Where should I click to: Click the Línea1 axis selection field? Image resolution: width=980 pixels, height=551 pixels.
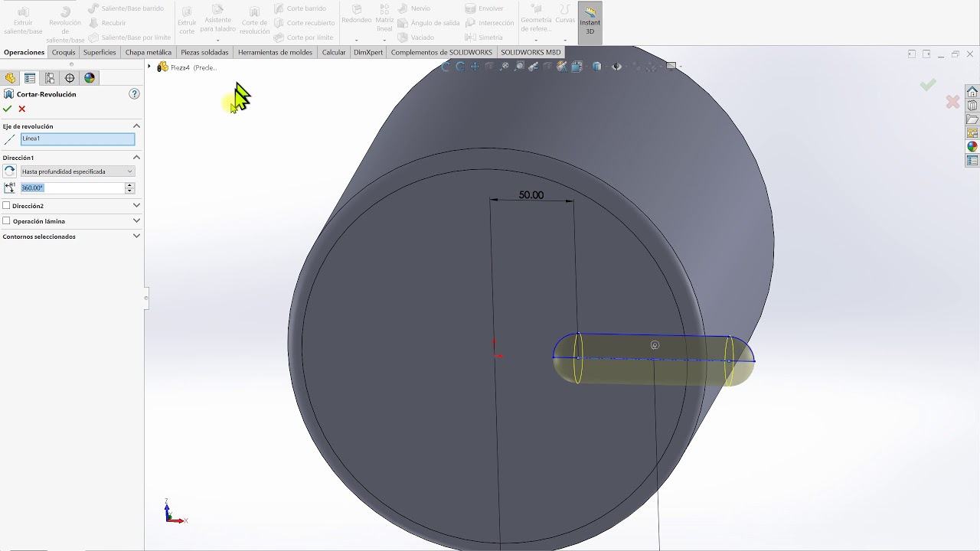tap(77, 139)
